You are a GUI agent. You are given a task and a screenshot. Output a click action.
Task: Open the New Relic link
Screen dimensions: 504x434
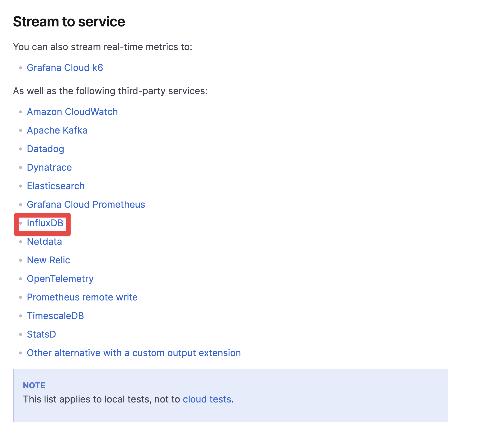[x=48, y=260]
